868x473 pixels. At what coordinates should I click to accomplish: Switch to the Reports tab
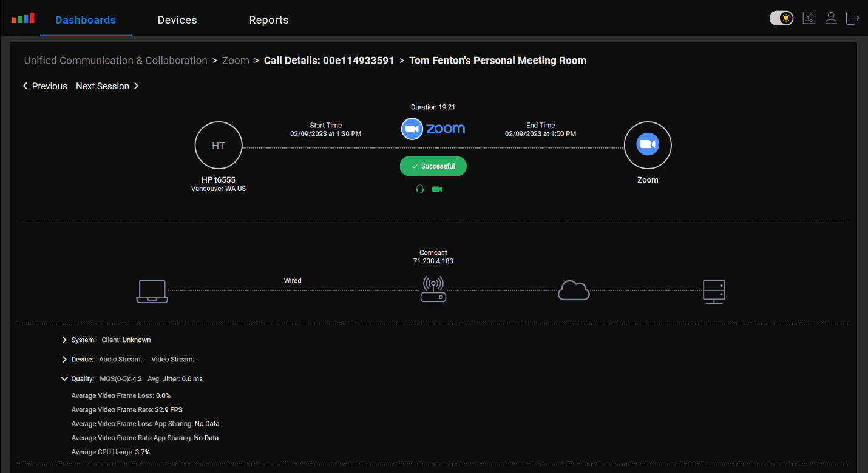pyautogui.click(x=269, y=20)
